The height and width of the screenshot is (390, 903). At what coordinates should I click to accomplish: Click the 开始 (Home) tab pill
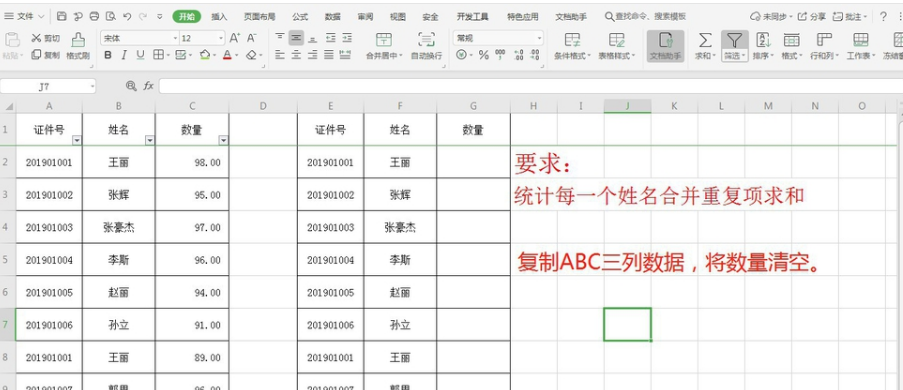coord(187,16)
